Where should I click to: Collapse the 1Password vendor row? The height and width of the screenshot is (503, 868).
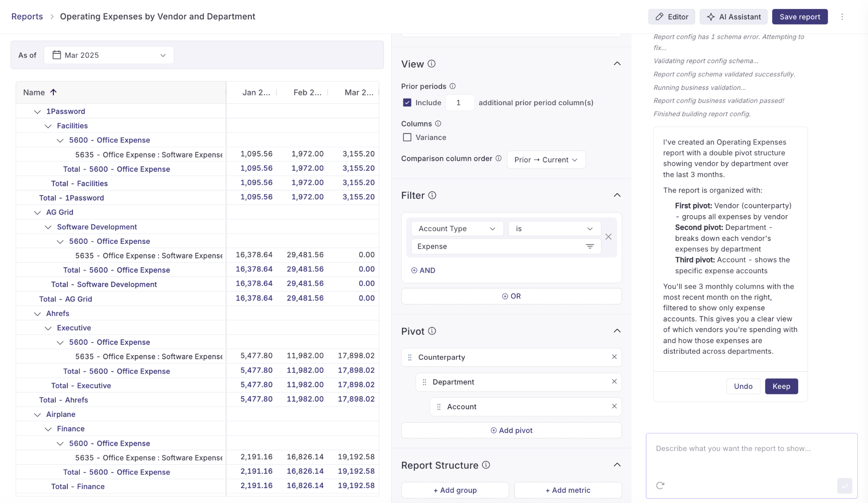[x=37, y=112]
